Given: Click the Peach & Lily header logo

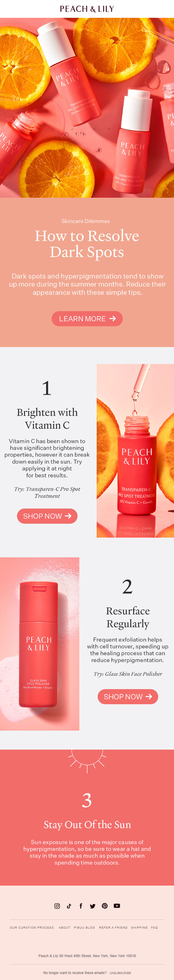Looking at the screenshot, I should (x=87, y=9).
